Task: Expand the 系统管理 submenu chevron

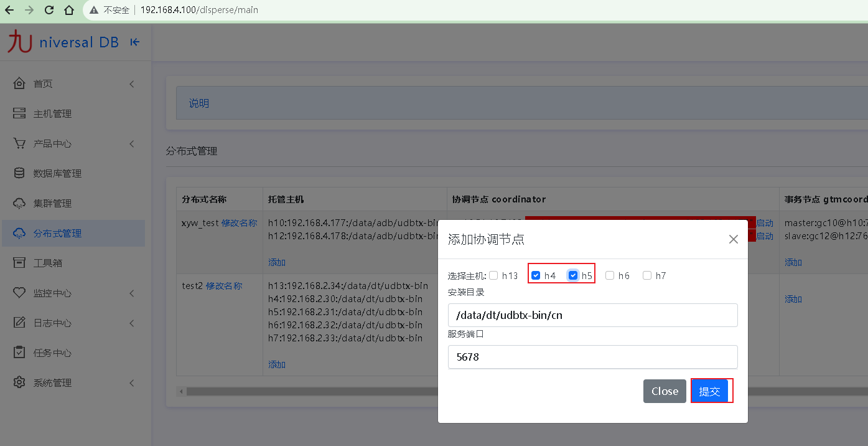Action: tap(132, 383)
